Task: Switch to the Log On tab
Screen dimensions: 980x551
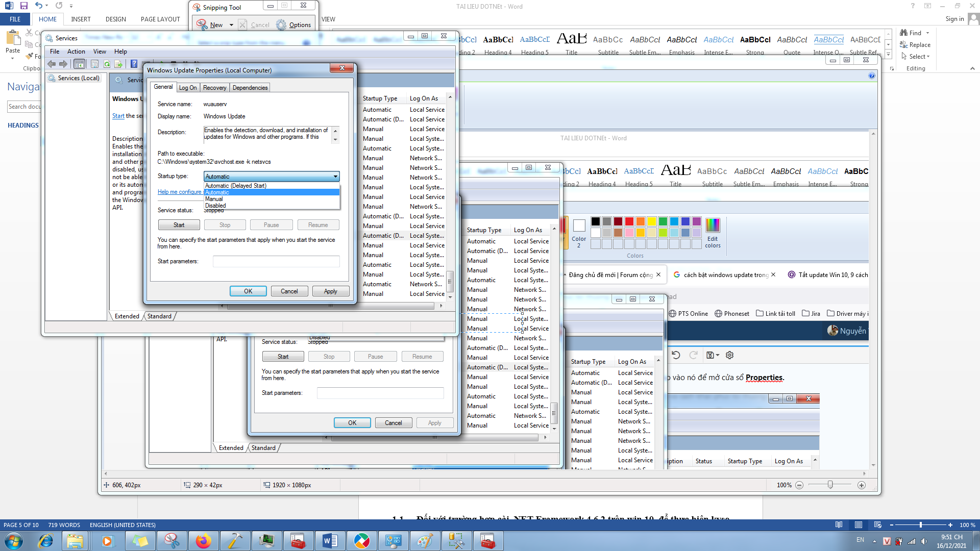Action: (x=188, y=88)
